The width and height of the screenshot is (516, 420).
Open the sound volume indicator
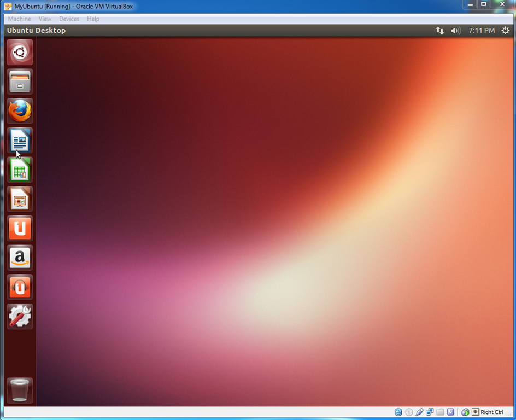(x=456, y=31)
